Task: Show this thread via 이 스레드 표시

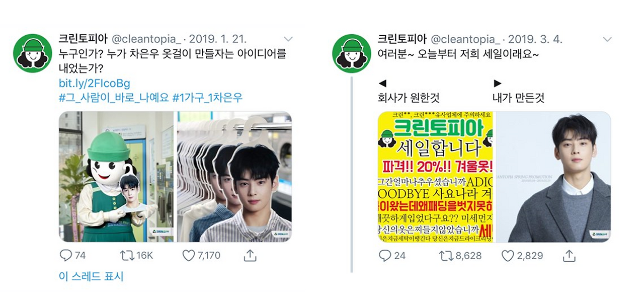Action: (x=91, y=276)
